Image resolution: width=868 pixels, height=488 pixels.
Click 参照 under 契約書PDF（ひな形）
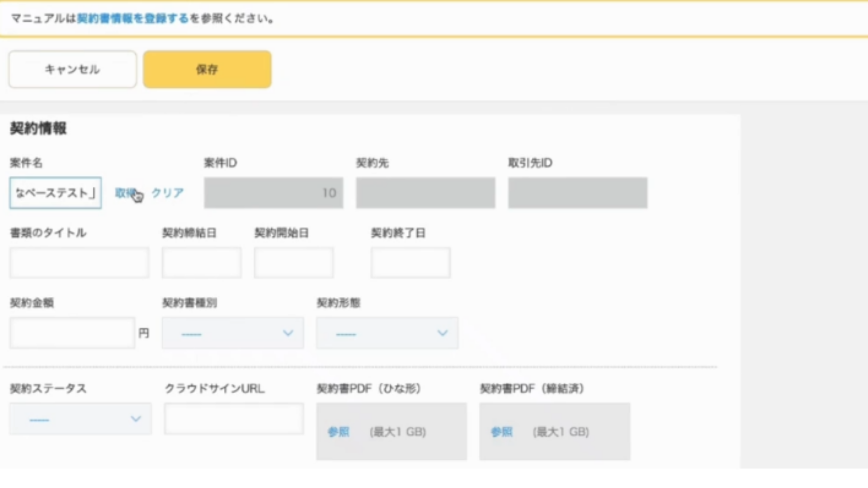338,432
